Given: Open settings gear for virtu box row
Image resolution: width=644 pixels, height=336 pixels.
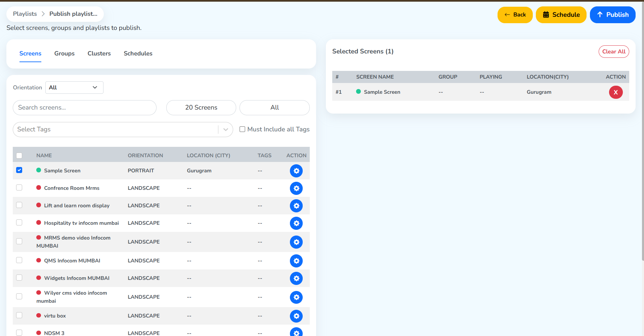Looking at the screenshot, I should (296, 316).
